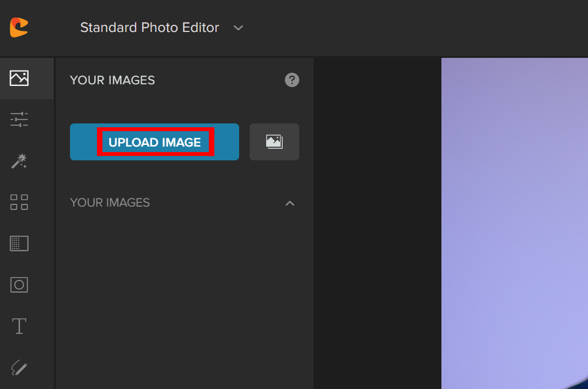
Task: Click the dark workspace beside the photo
Action: (377, 220)
